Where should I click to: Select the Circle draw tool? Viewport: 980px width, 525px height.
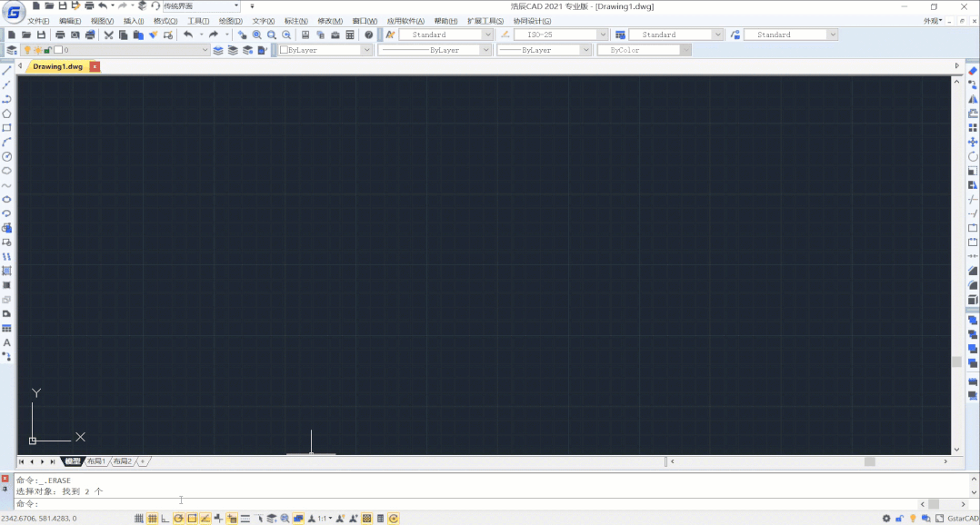(x=7, y=157)
